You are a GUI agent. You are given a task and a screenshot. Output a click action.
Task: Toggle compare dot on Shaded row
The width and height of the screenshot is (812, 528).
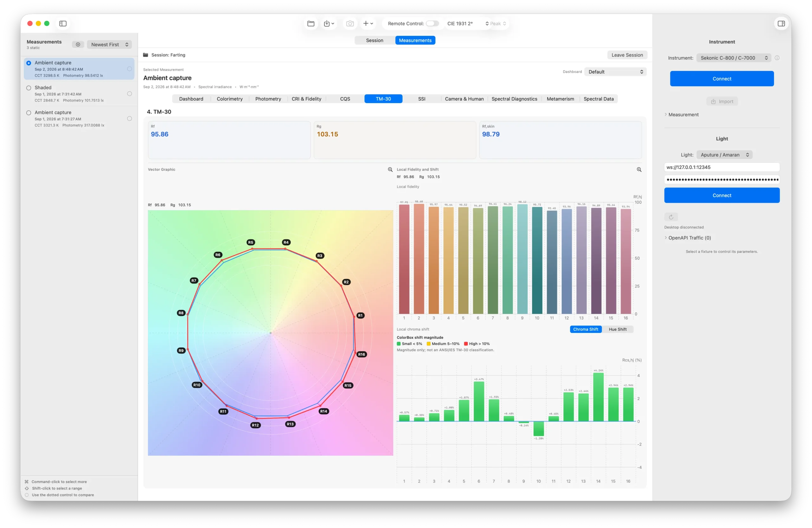coord(129,94)
